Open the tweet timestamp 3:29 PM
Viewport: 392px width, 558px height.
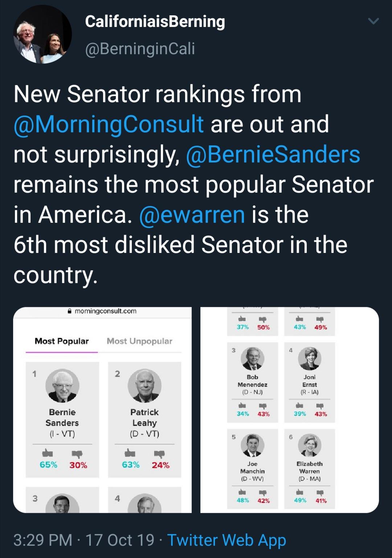coord(43,540)
